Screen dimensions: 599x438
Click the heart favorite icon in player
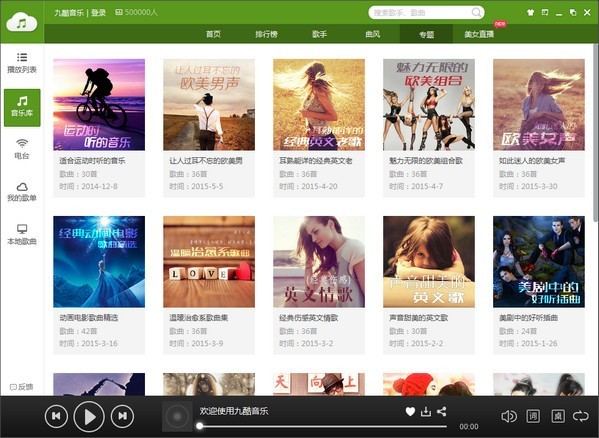(x=410, y=411)
